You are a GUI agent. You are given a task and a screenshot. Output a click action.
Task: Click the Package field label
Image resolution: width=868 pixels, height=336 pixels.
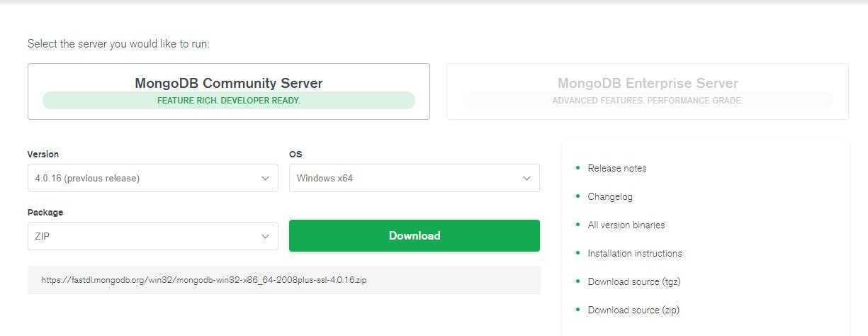[x=45, y=212]
